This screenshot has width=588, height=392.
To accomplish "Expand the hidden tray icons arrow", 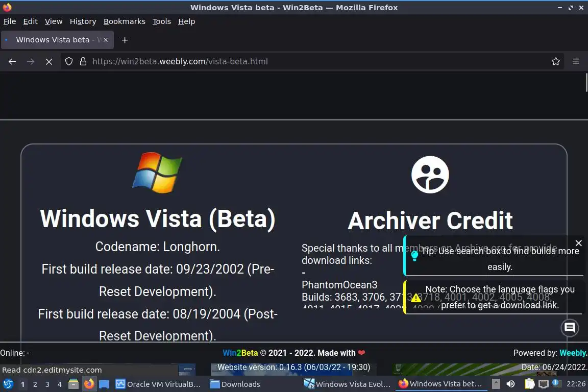I will (x=496, y=384).
